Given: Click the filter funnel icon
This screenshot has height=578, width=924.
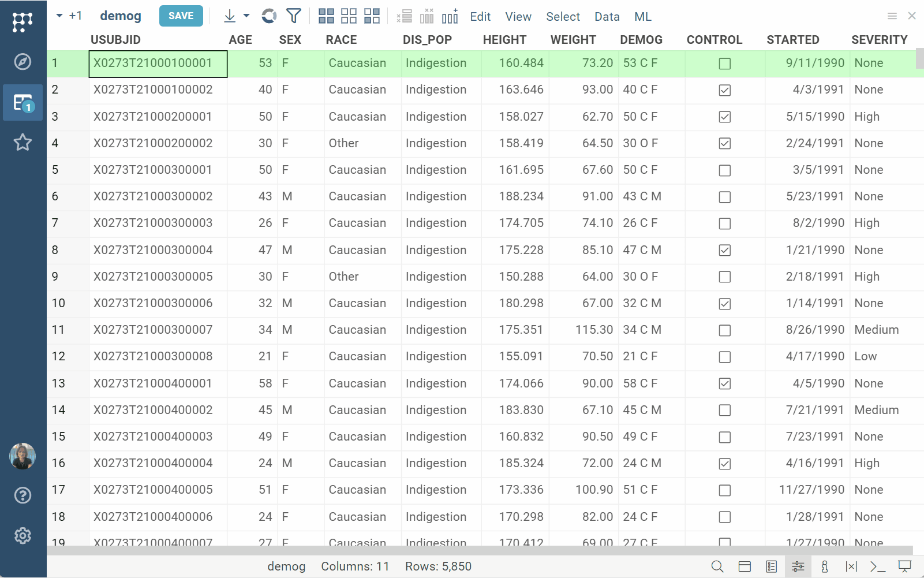Looking at the screenshot, I should pos(294,16).
